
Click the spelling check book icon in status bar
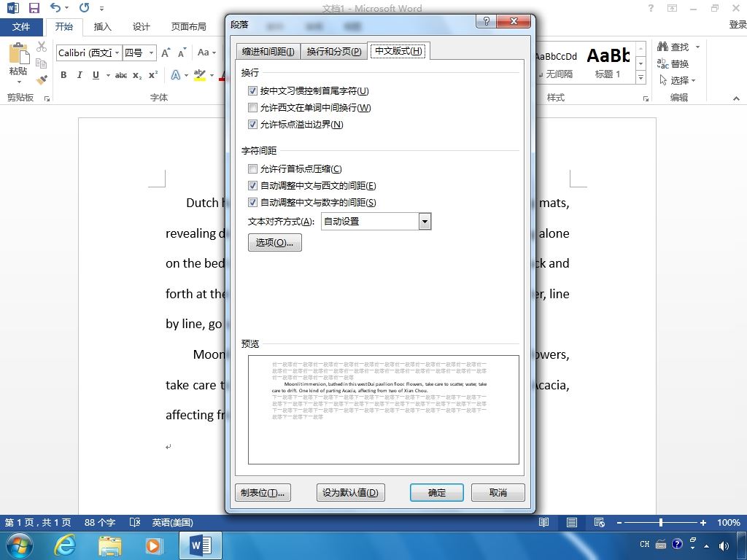135,522
